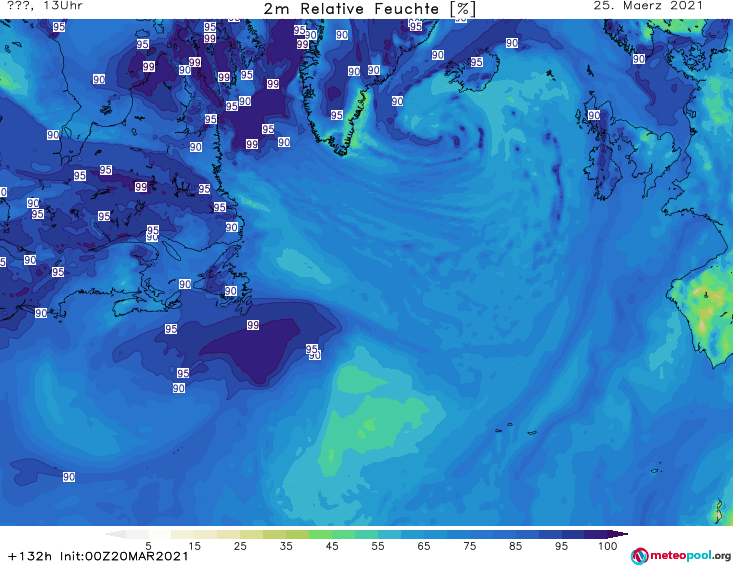Image resolution: width=733 pixels, height=566 pixels.
Task: Click the '35' value on the color scale
Action: tap(286, 546)
